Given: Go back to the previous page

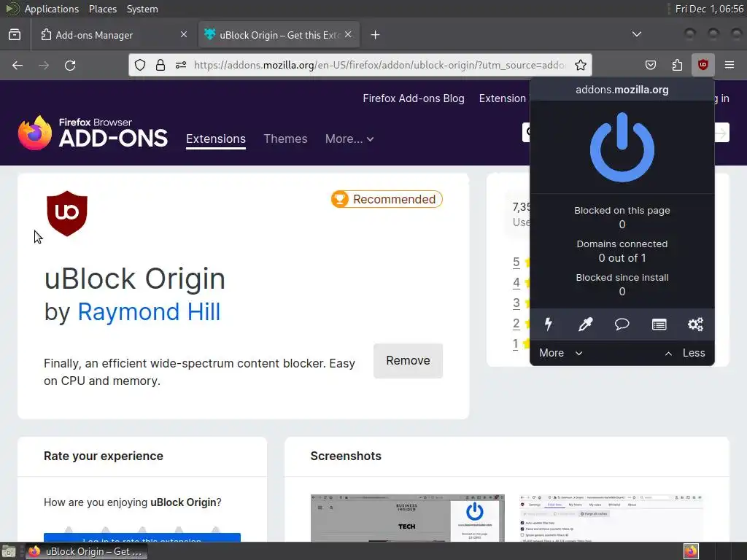Looking at the screenshot, I should point(18,65).
